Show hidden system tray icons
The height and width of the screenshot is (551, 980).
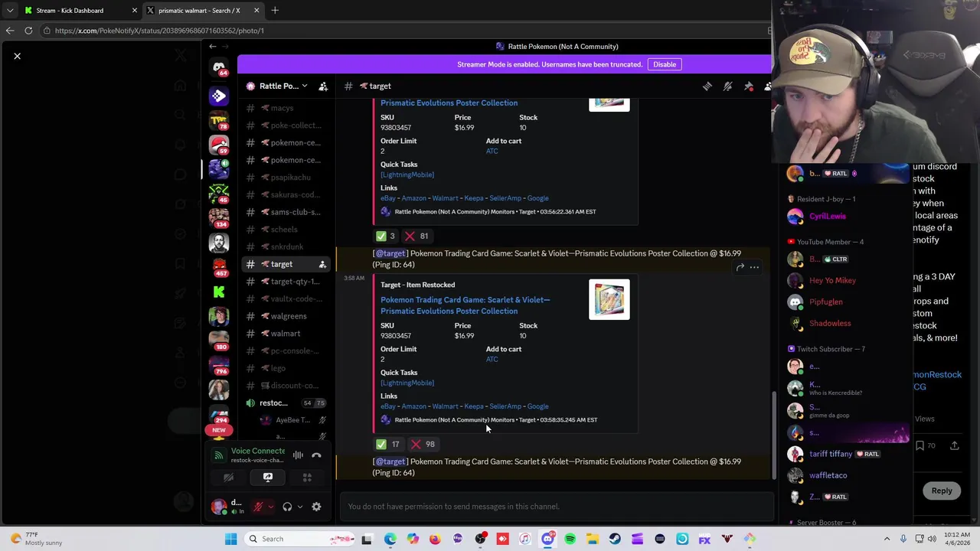coord(887,539)
